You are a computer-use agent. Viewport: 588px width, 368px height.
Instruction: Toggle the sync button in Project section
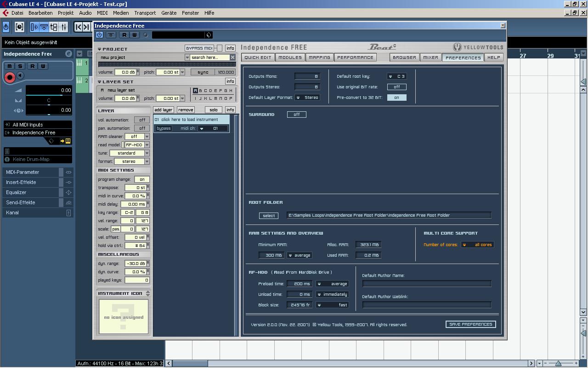click(203, 72)
